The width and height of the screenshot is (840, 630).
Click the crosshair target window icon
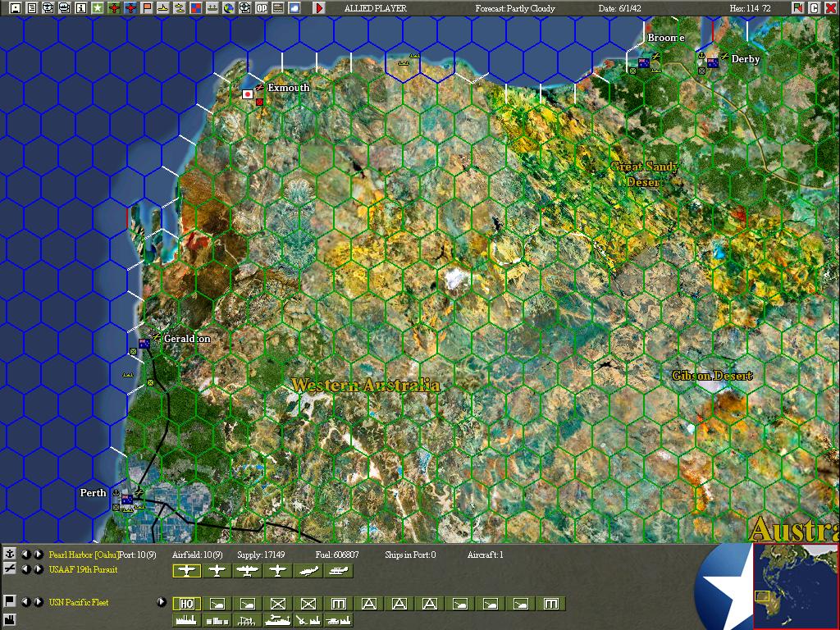[x=244, y=7]
